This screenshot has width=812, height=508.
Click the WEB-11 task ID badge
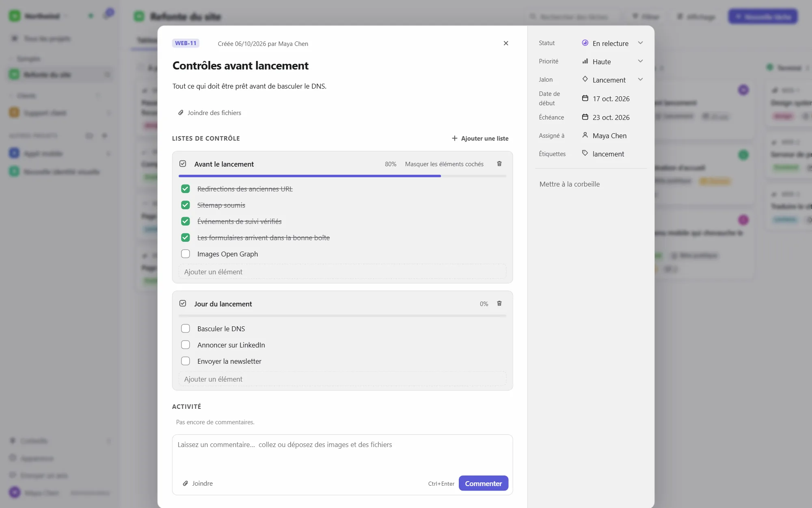click(x=186, y=43)
